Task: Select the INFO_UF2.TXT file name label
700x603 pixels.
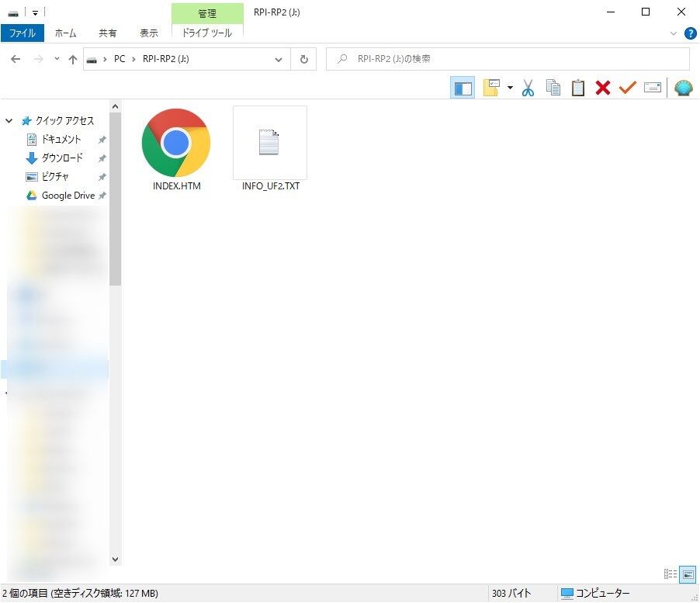Action: click(x=271, y=186)
